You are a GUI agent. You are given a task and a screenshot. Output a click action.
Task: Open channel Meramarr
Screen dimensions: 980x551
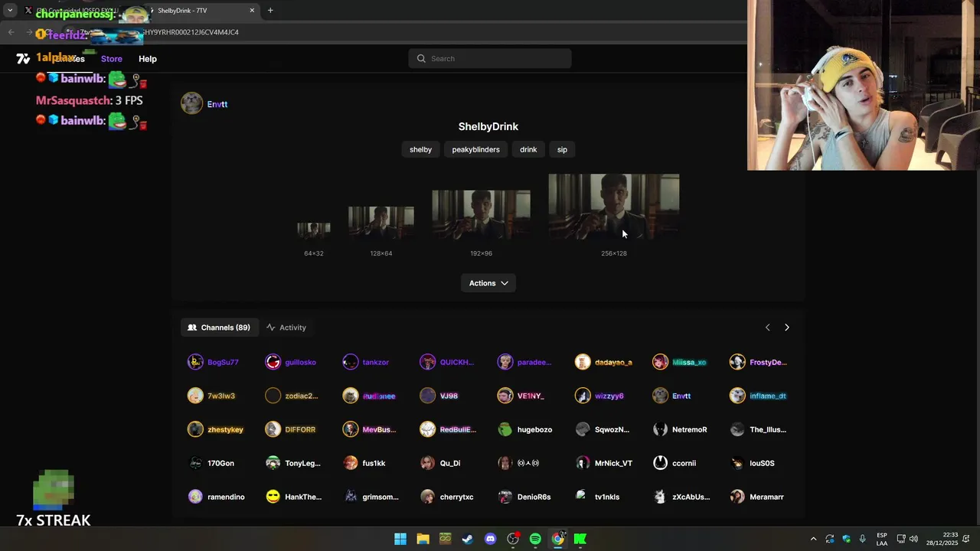(756, 497)
